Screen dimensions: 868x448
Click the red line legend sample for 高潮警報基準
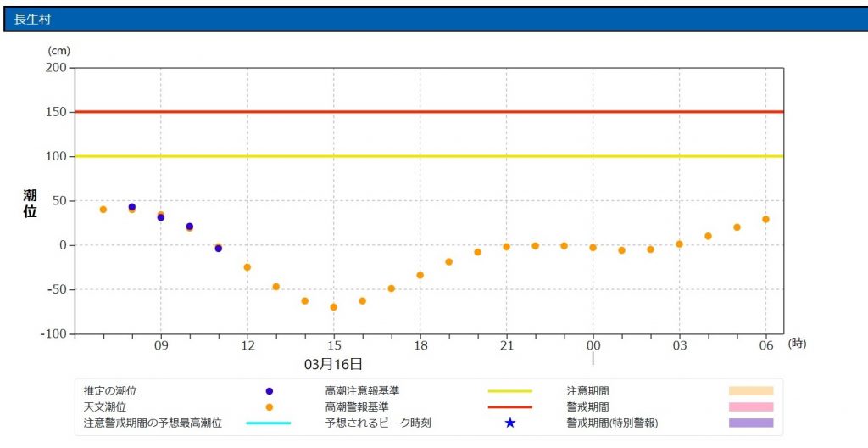pyautogui.click(x=509, y=407)
